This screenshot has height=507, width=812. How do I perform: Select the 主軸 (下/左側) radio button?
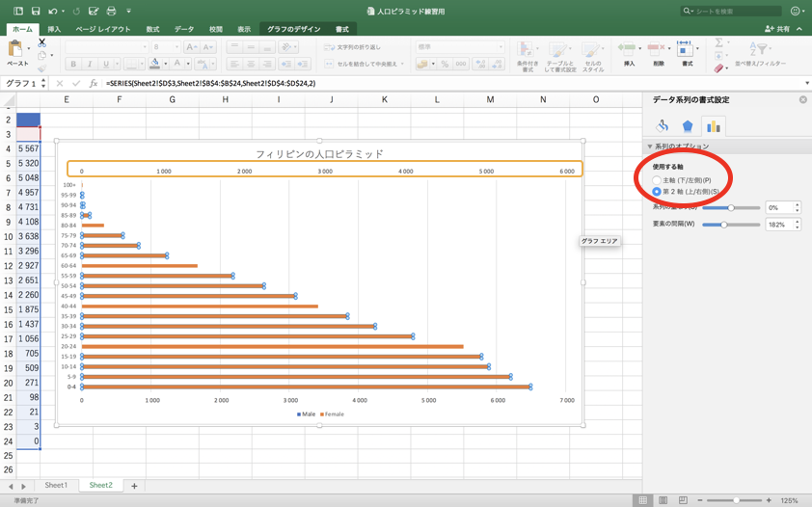[x=657, y=180]
